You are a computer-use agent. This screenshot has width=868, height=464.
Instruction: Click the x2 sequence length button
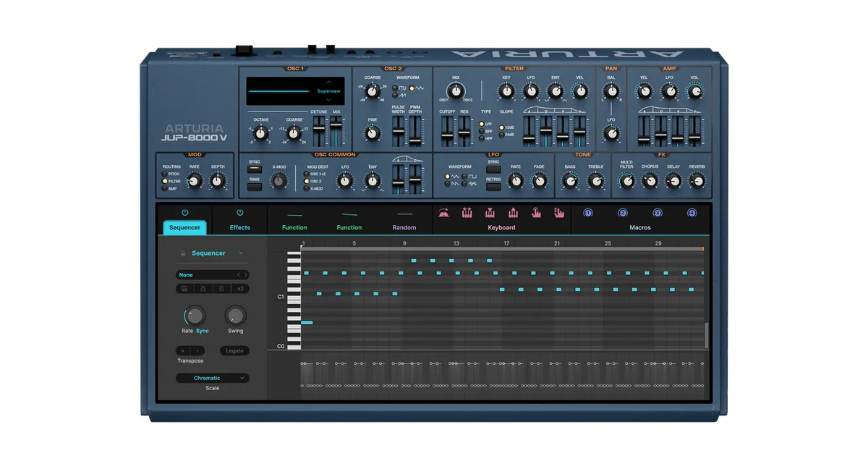(241, 289)
